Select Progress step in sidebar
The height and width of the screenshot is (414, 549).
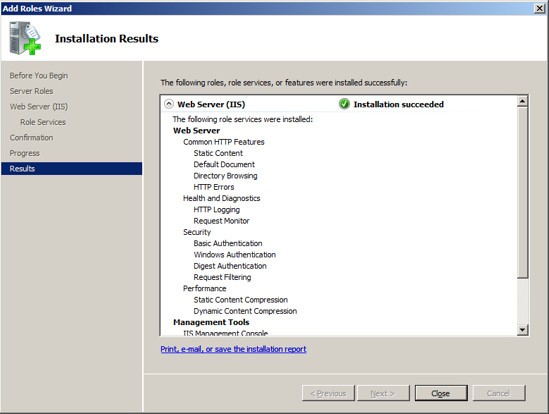(25, 153)
